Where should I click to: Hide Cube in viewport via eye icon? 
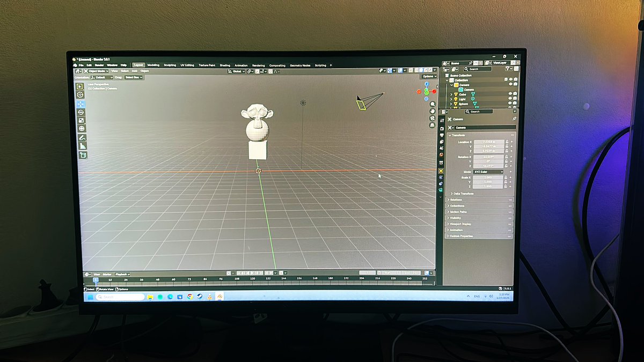click(510, 93)
